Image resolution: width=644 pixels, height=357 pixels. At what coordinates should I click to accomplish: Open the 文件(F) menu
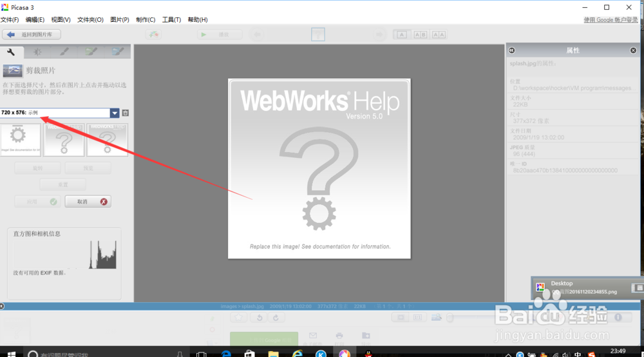(x=10, y=20)
